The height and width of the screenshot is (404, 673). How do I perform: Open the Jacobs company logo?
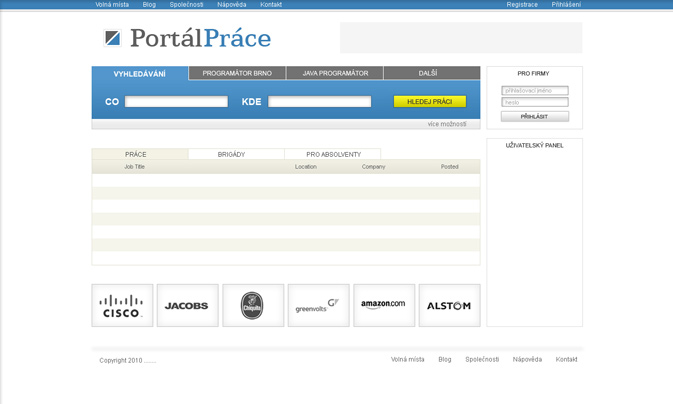pos(187,305)
